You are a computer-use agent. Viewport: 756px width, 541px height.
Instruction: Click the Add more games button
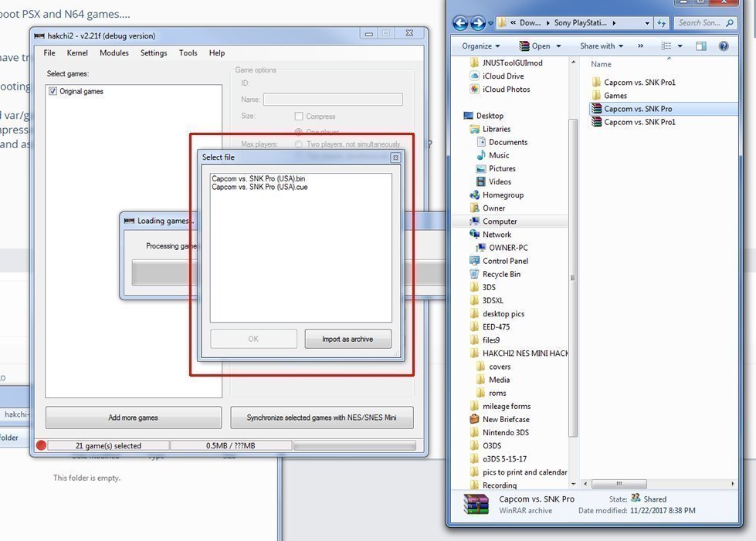pyautogui.click(x=134, y=418)
